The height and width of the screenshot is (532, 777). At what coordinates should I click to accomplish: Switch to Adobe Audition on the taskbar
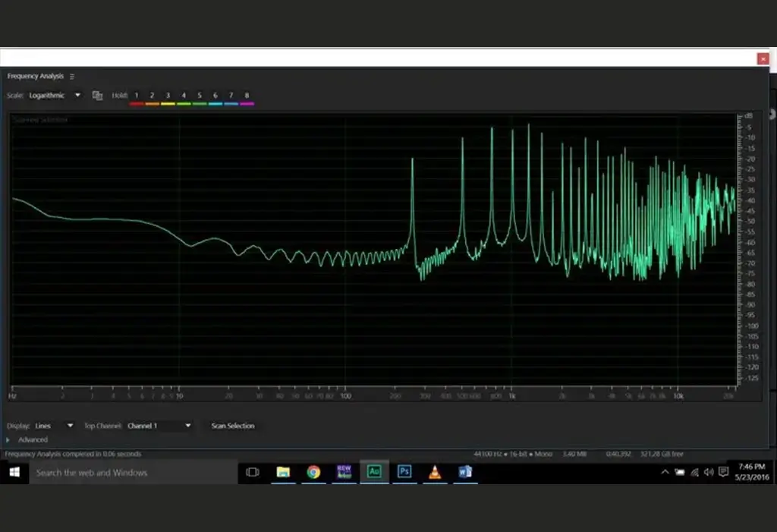[374, 472]
